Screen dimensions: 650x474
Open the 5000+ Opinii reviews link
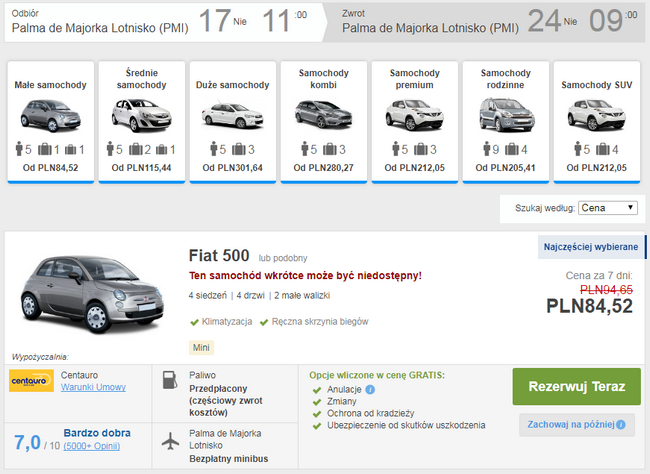[x=92, y=446]
